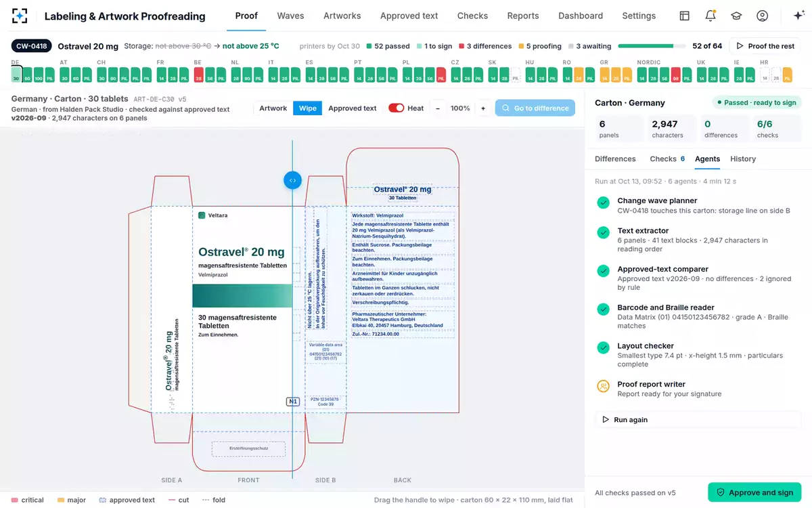Click Approve and sign

point(754,492)
